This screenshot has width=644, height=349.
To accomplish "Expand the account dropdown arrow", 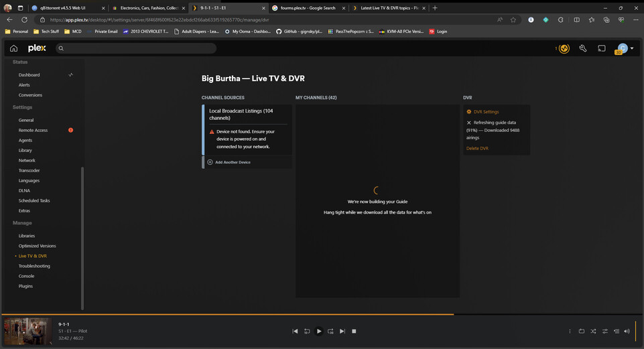I will [632, 48].
